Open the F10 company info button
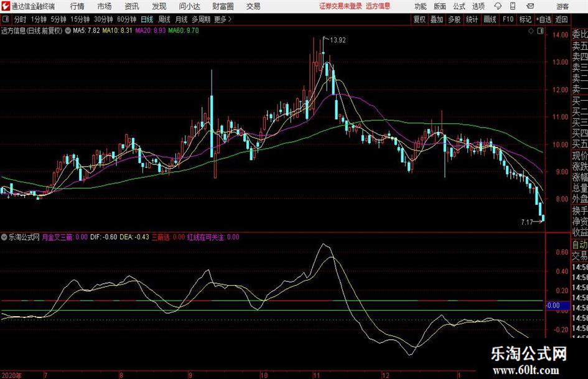This screenshot has width=588, height=379. [x=508, y=19]
